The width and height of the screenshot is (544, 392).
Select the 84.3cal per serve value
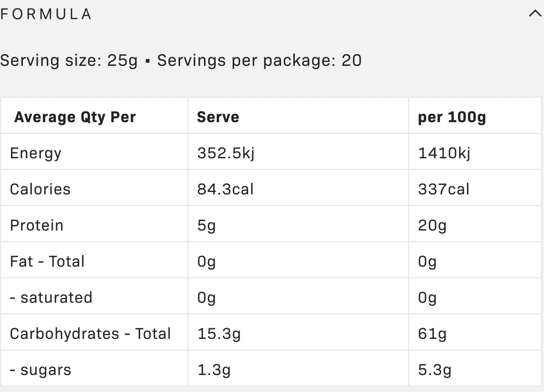point(225,189)
